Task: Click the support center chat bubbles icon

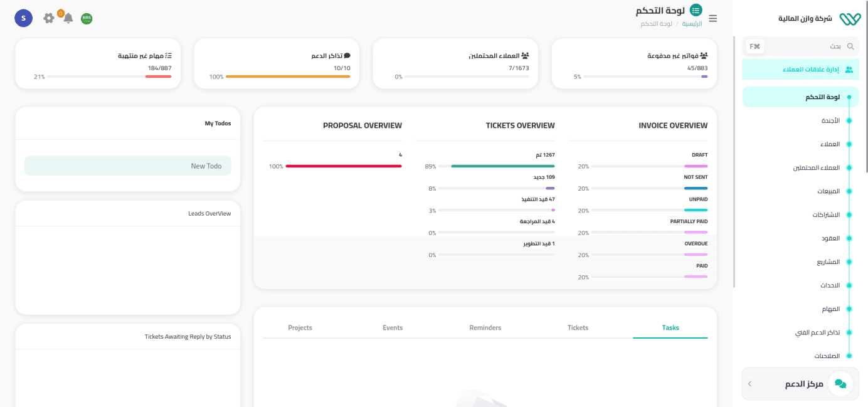Action: [840, 383]
